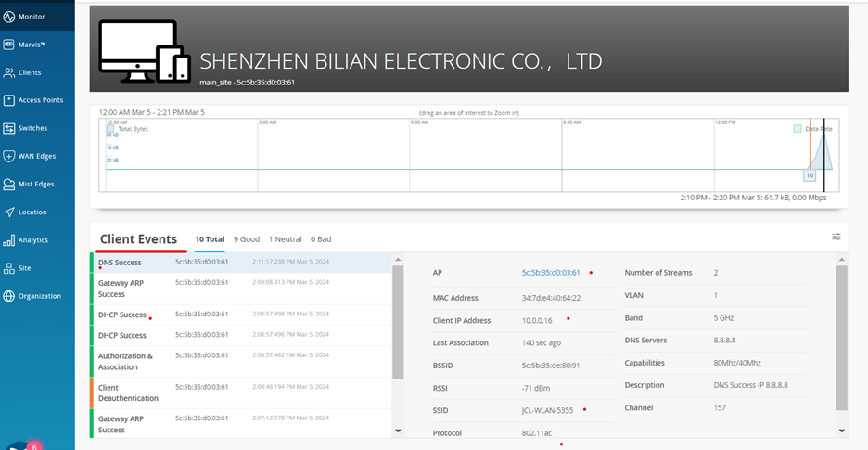Click the Site hierarchy icon
This screenshot has height=450, width=868.
[9, 268]
